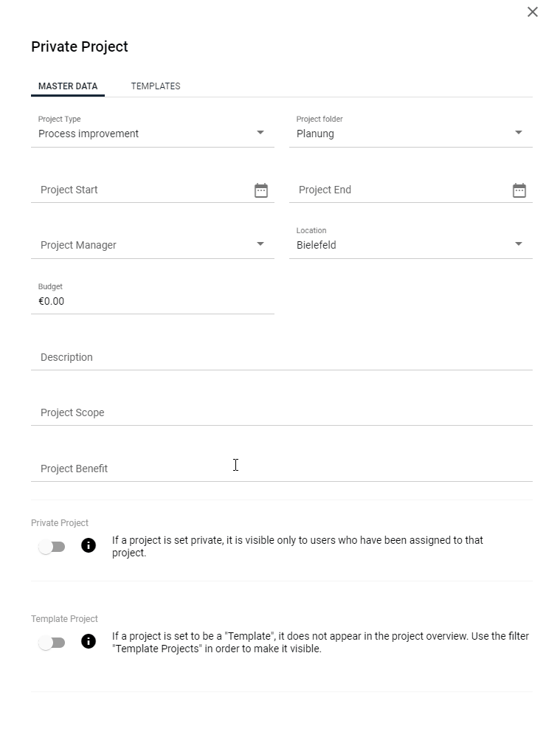Toggle the Private Project switch
Image resolution: width=560 pixels, height=729 pixels.
52,547
